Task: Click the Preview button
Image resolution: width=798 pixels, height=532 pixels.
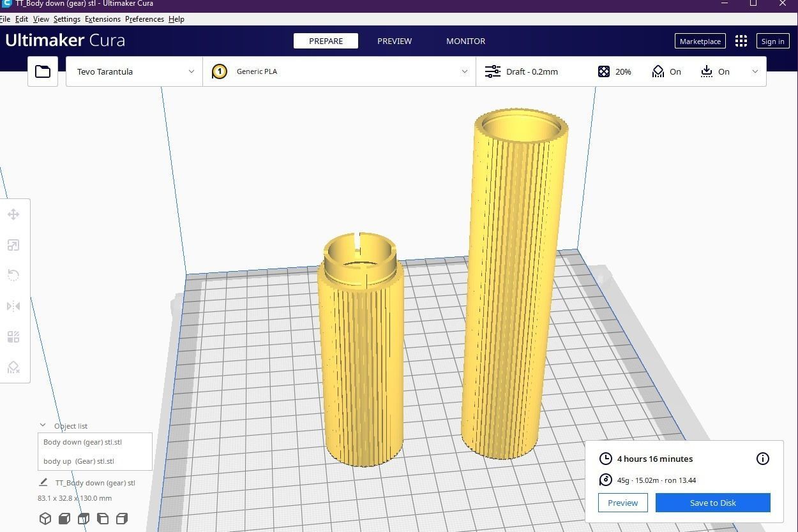Action: point(622,503)
